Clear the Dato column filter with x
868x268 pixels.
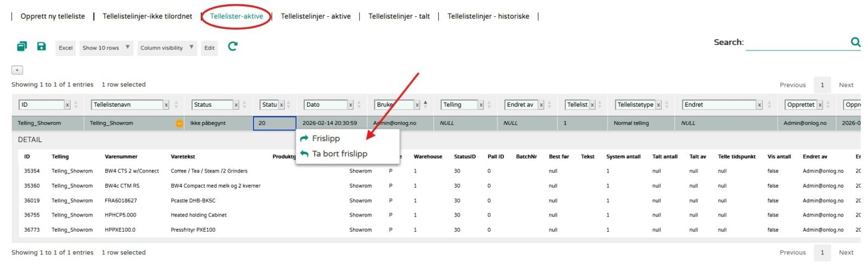(x=350, y=105)
